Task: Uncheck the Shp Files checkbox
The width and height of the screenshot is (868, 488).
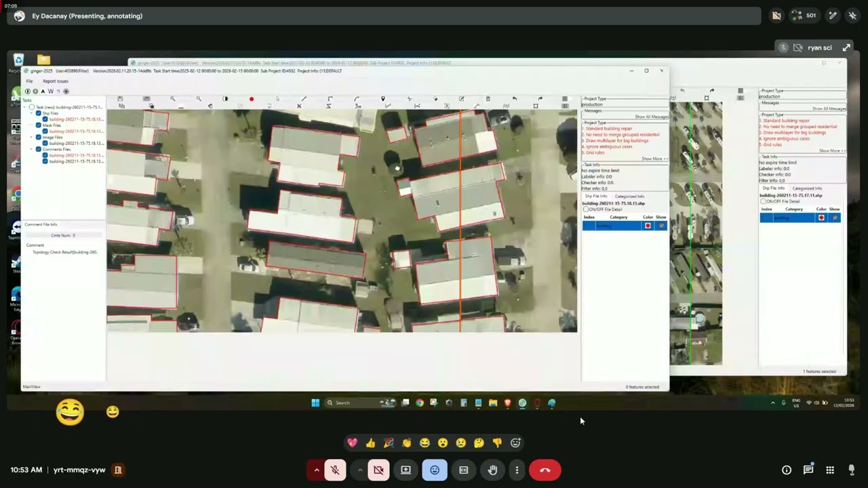Action: [x=38, y=113]
